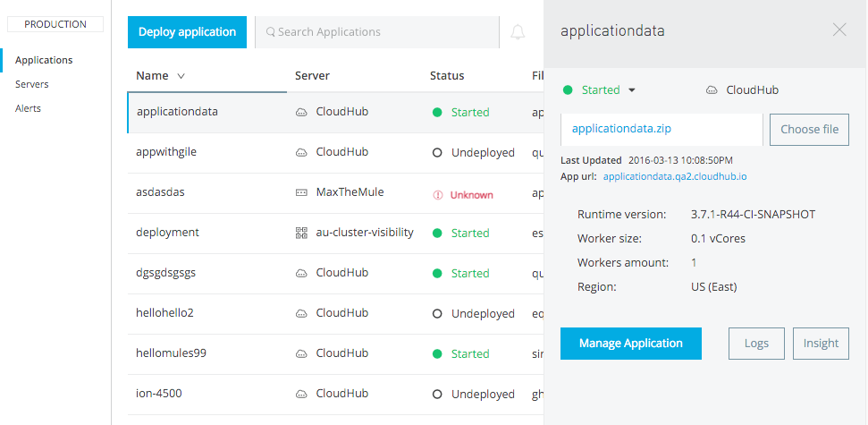The width and height of the screenshot is (868, 425).
Task: Open the Started status dropdown
Action: tap(631, 90)
